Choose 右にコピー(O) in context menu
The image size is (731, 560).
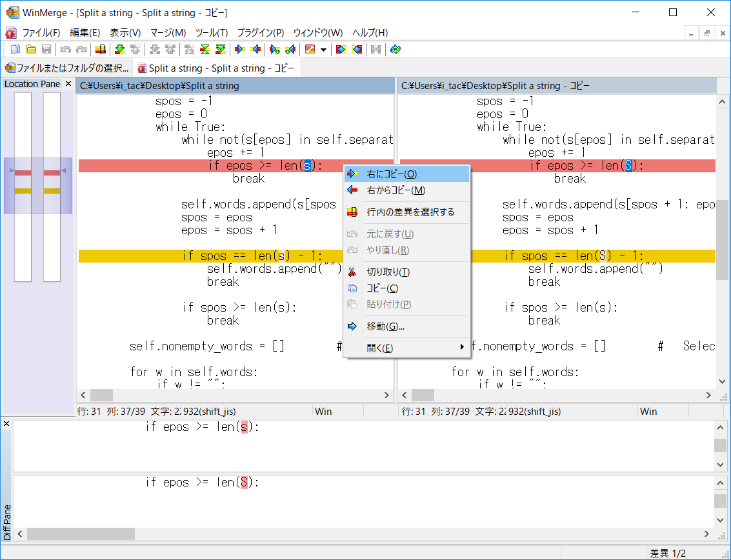[406, 174]
